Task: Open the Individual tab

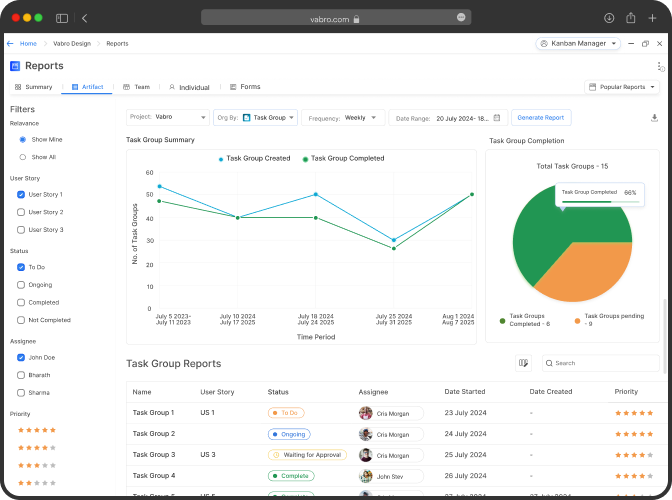Action: pyautogui.click(x=189, y=87)
